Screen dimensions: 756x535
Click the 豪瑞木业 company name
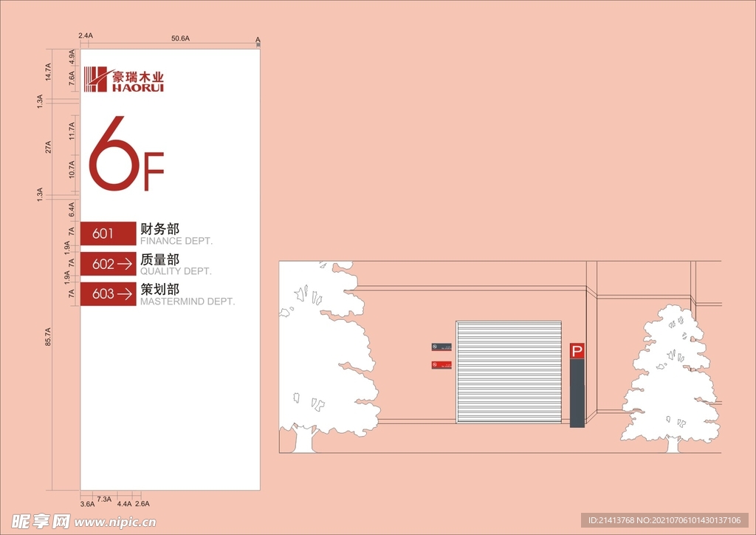[138, 77]
